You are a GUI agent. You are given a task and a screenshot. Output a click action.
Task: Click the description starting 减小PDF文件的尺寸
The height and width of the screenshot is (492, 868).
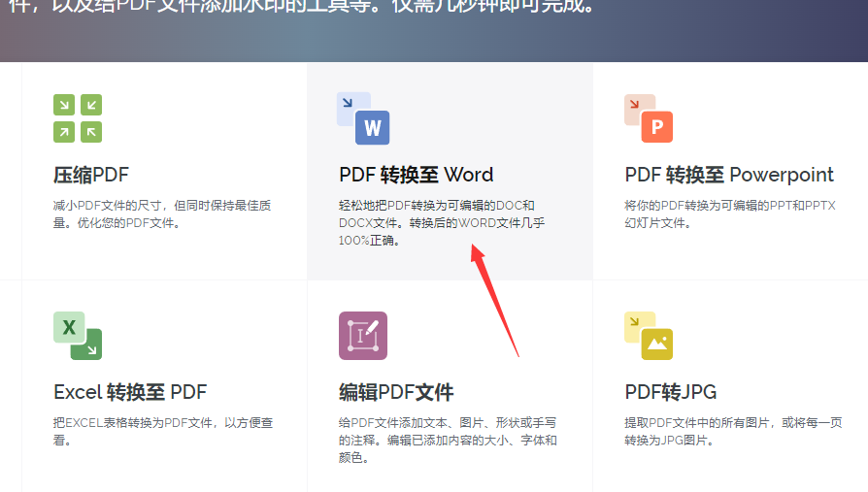pyautogui.click(x=162, y=214)
